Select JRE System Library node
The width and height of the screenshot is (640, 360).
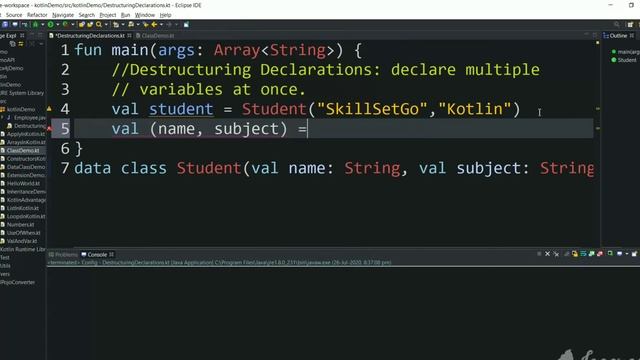pos(22,93)
